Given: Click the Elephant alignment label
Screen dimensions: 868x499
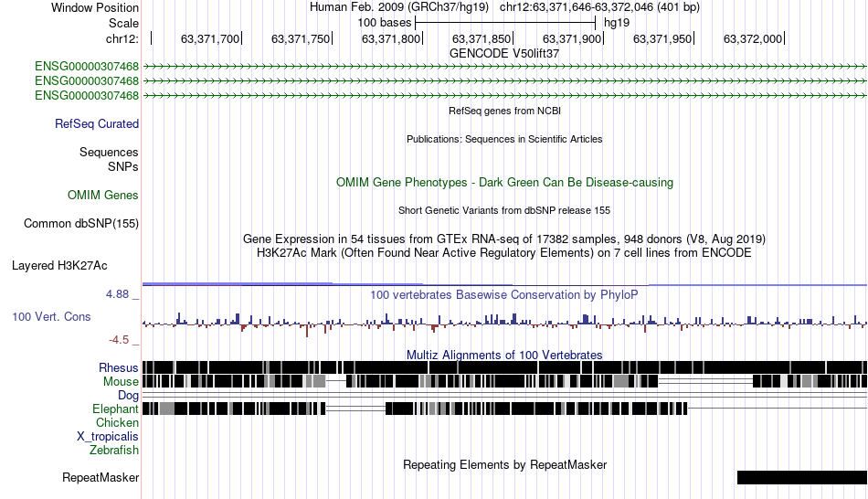Looking at the screenshot, I should coord(115,409).
